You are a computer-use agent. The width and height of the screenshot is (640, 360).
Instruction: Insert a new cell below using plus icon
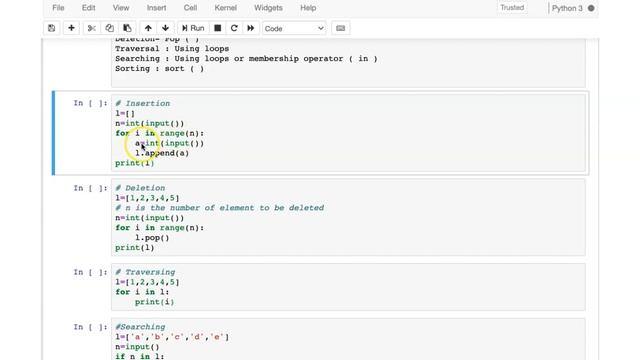click(71, 28)
